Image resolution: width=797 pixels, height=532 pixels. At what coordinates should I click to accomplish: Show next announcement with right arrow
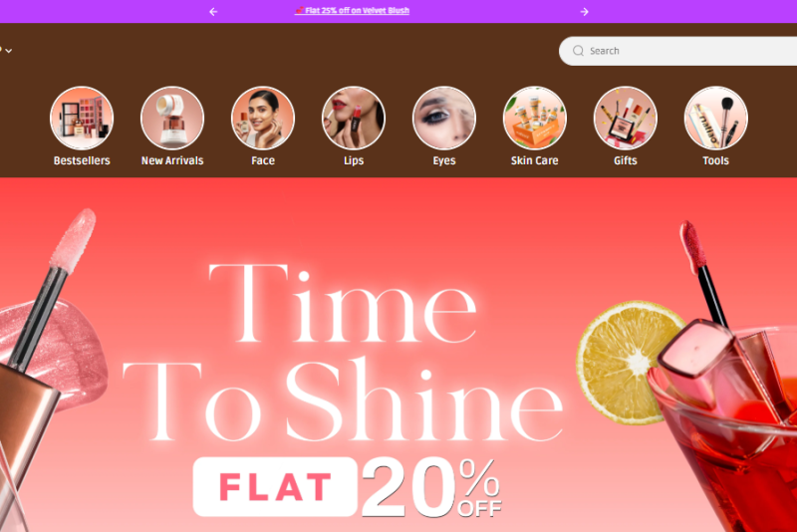click(x=584, y=12)
